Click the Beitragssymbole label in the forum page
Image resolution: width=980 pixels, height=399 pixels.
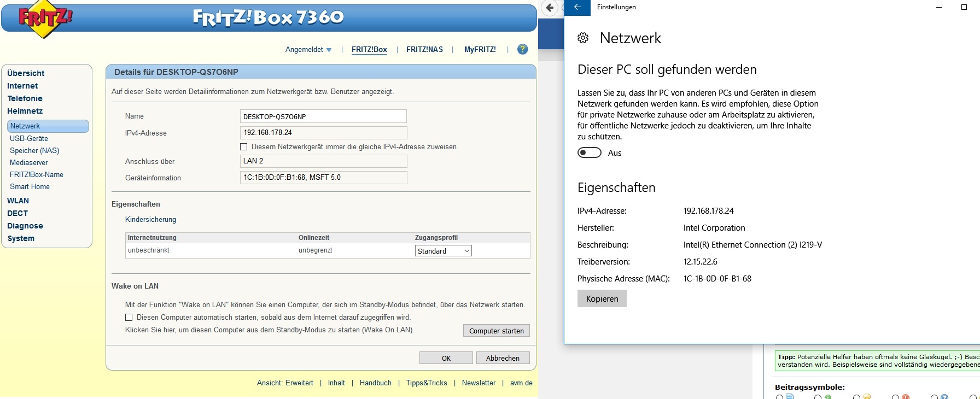[810, 387]
